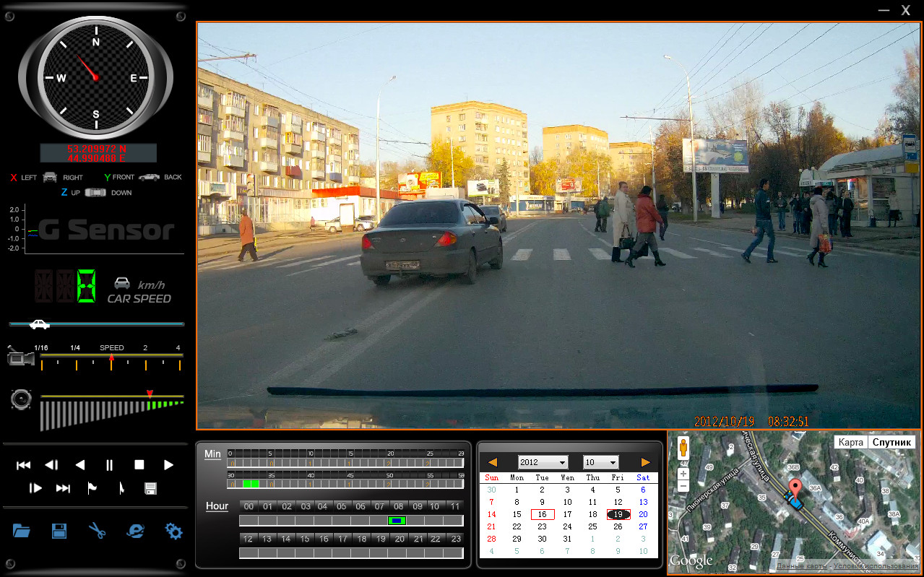Click the blue floppy disk save icon

tap(59, 532)
